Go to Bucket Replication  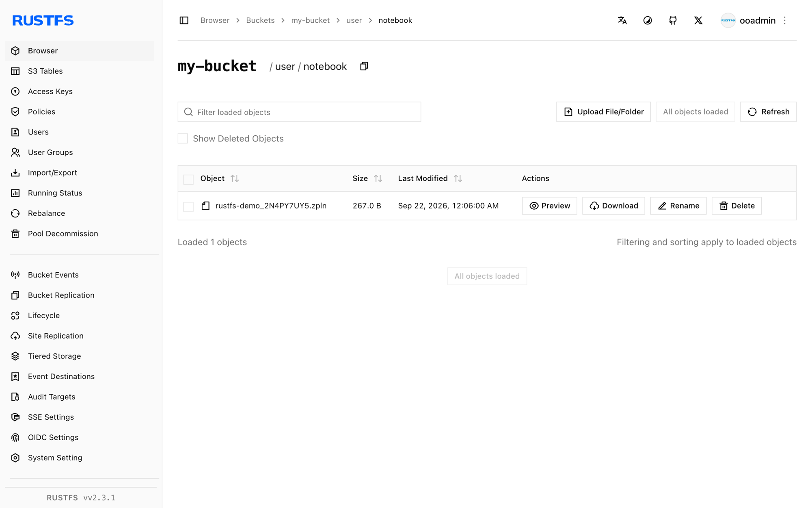tap(80, 295)
